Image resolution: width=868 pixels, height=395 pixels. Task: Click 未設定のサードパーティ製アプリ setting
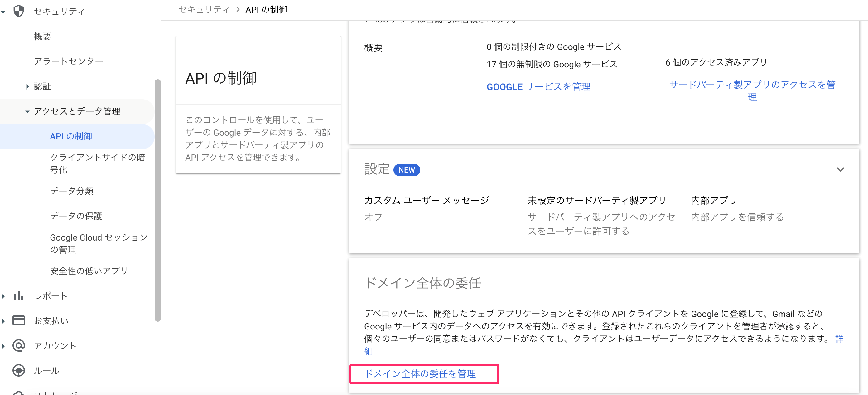tap(597, 200)
